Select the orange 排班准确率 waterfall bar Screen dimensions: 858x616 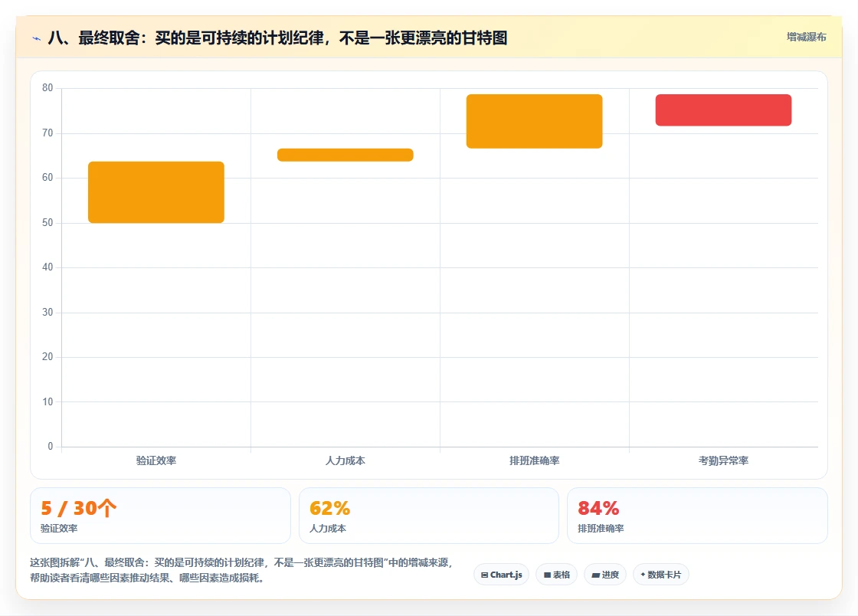pyautogui.click(x=534, y=122)
